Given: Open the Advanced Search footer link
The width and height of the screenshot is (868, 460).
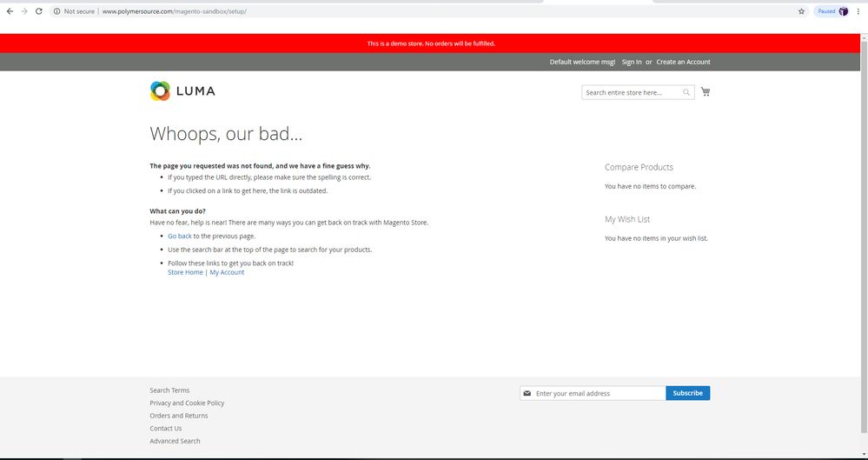Looking at the screenshot, I should [175, 441].
